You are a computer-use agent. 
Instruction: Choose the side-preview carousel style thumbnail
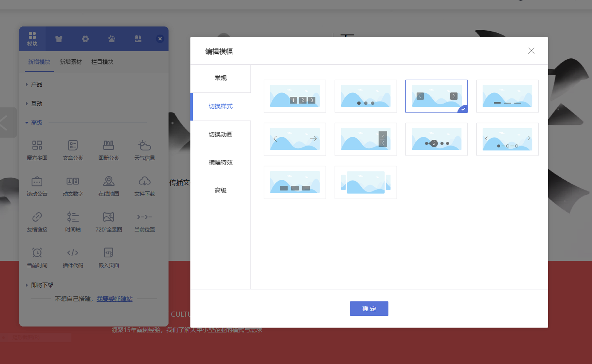[366, 182]
